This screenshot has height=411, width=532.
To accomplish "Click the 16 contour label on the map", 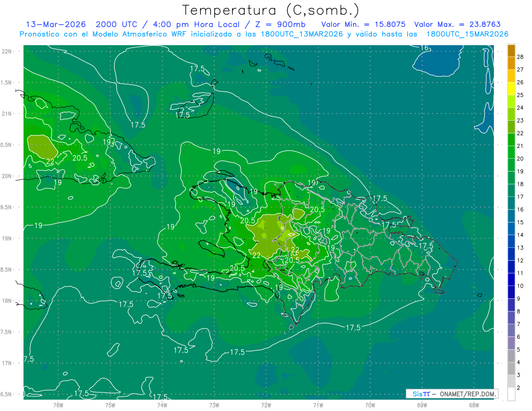I will 424,48.
